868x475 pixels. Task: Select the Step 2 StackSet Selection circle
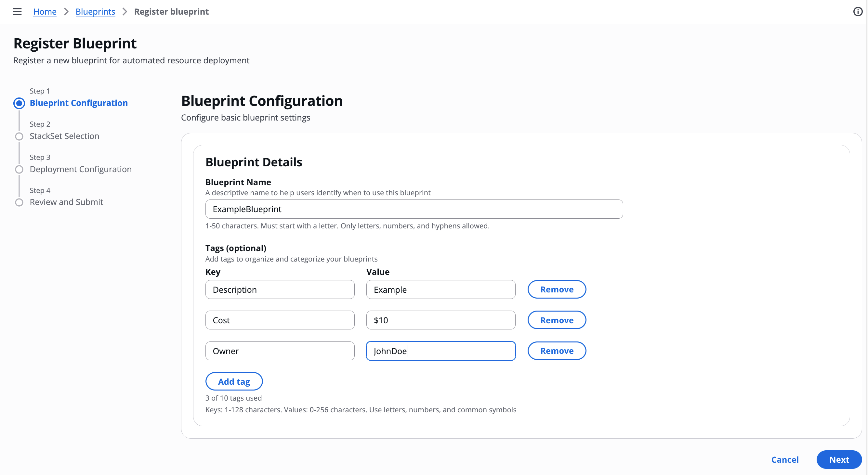(19, 136)
